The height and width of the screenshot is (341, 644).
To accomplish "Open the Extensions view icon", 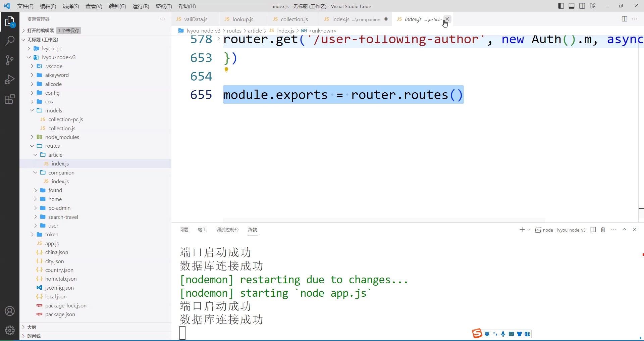I will click(10, 99).
